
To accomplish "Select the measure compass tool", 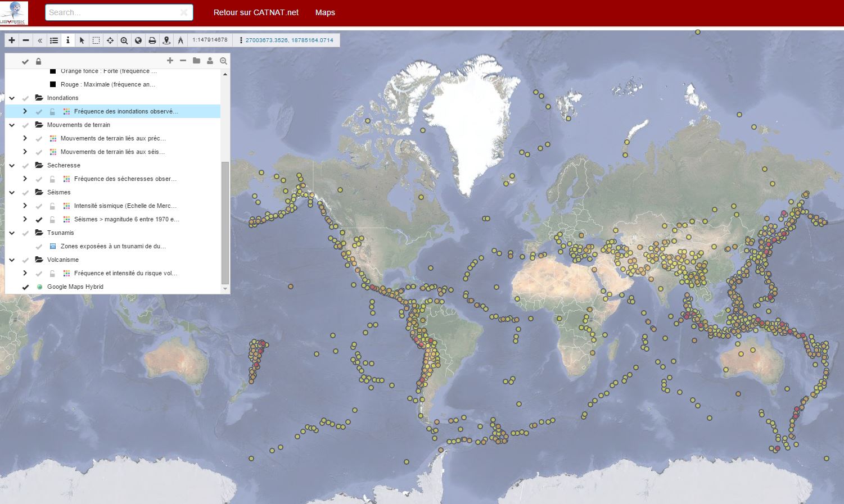I will pyautogui.click(x=180, y=40).
